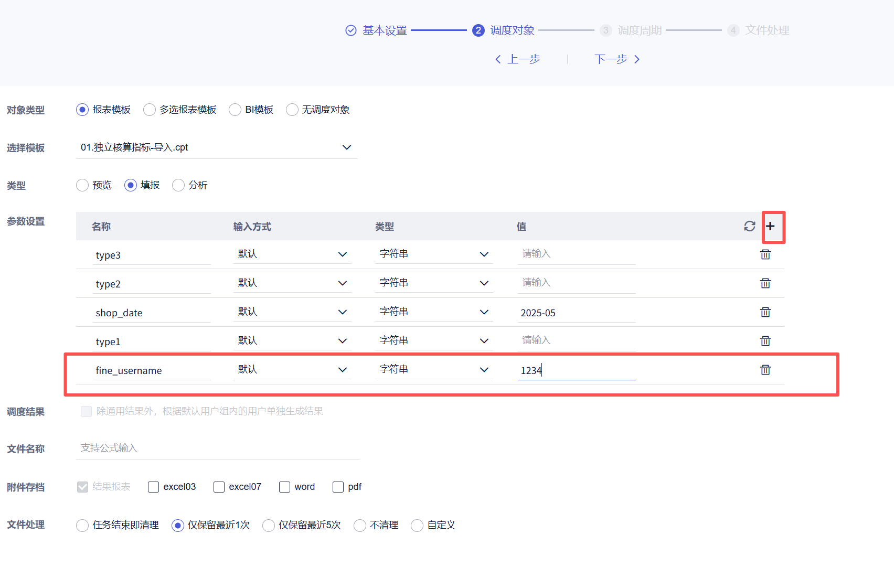894x588 pixels.
Task: Delete the type2 parameter row
Action: 765,283
